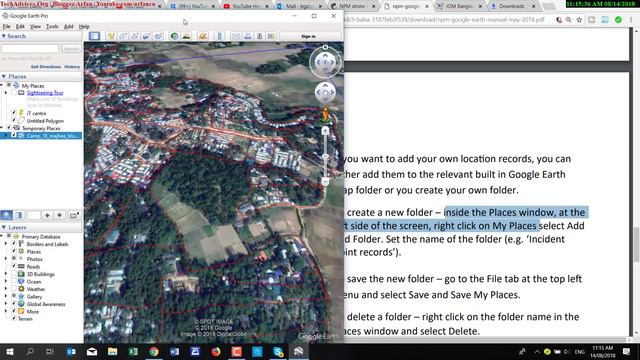The image size is (640, 360).
Task: Toggle the Untitled Polygon checkbox
Action: tap(13, 120)
